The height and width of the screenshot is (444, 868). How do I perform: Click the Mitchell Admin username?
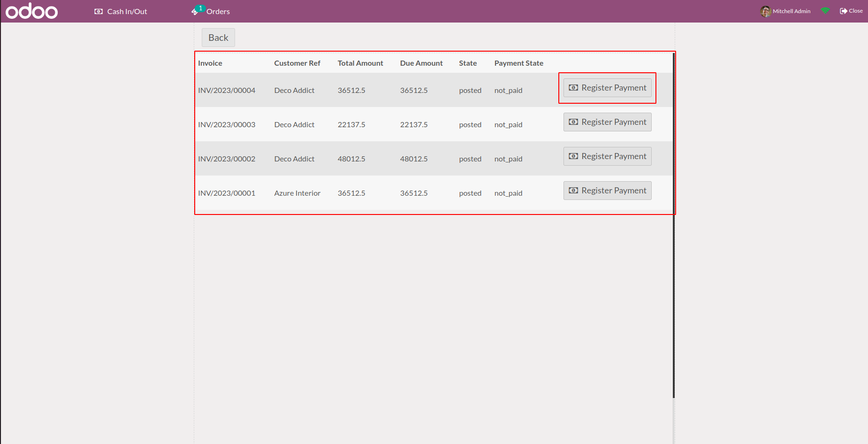coord(792,11)
